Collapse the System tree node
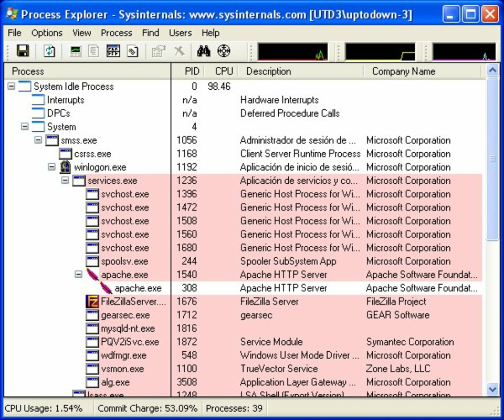Screen dimensions: 504x420 (25, 127)
